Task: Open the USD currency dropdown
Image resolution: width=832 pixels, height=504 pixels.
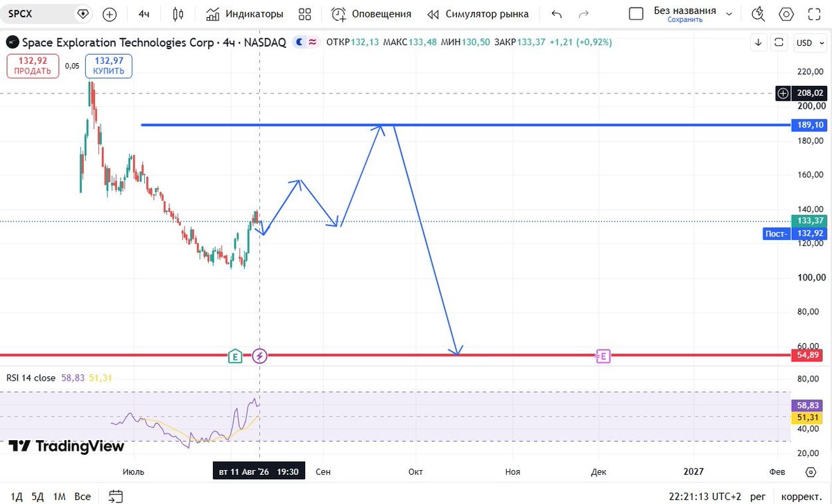Action: (808, 42)
